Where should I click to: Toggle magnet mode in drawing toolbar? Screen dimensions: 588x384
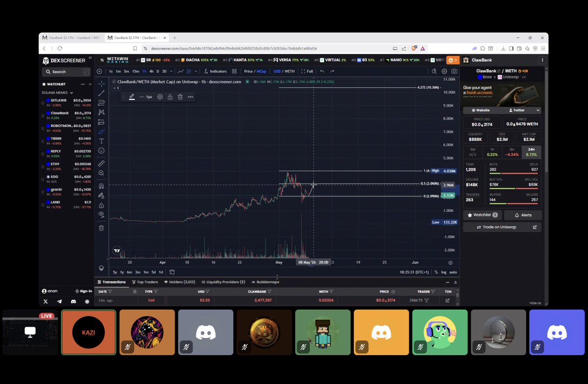coord(101,186)
